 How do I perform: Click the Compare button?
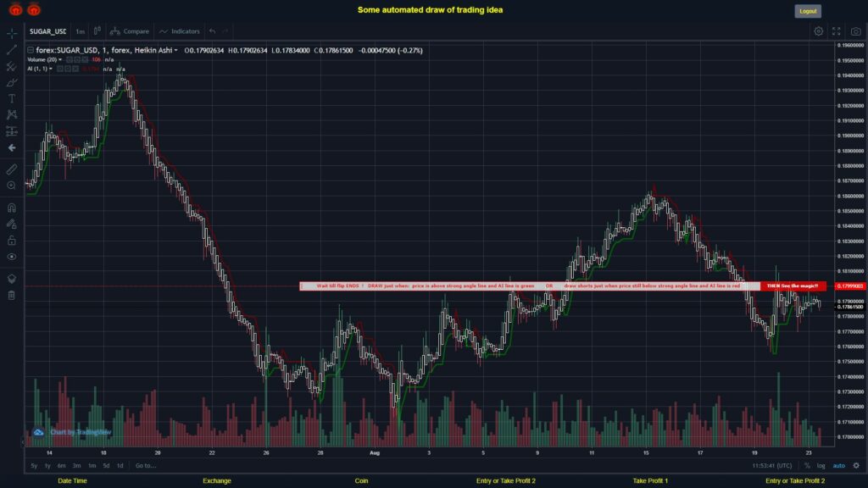[x=130, y=31]
